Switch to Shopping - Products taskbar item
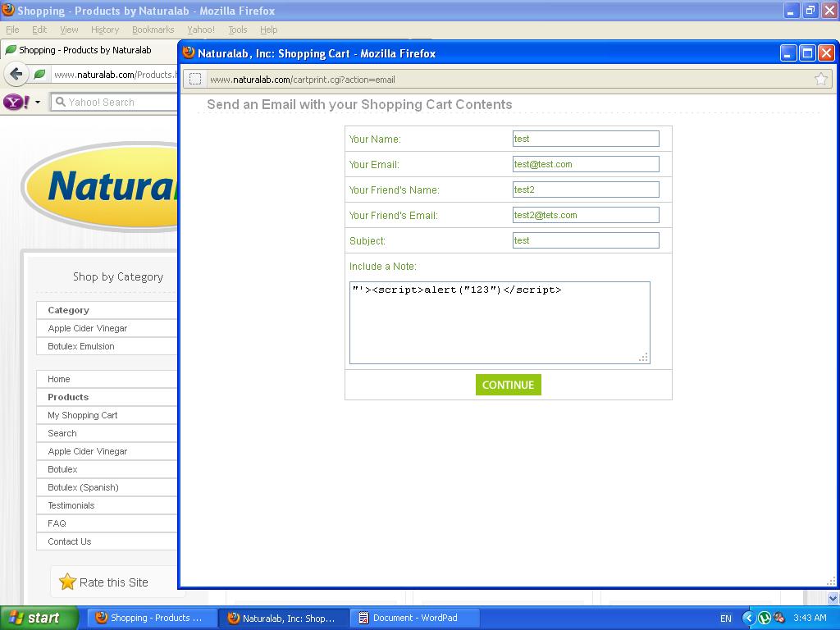The width and height of the screenshot is (840, 630). 152,618
